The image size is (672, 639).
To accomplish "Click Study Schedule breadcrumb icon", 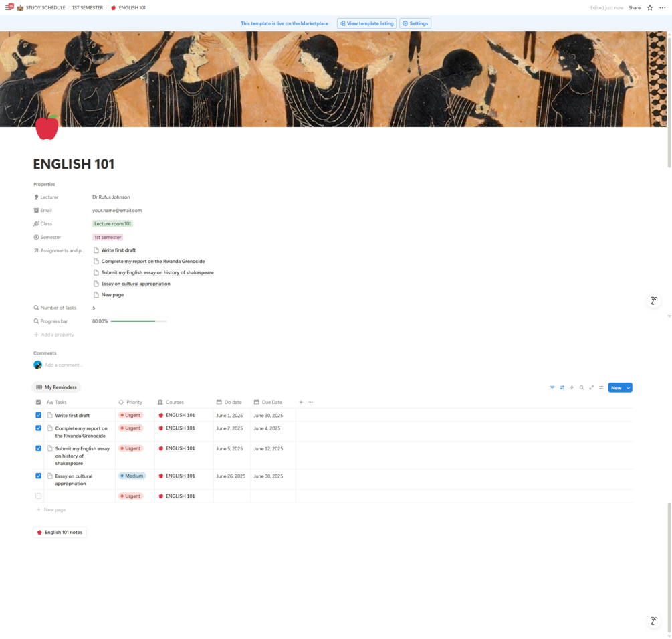I will click(x=20, y=8).
